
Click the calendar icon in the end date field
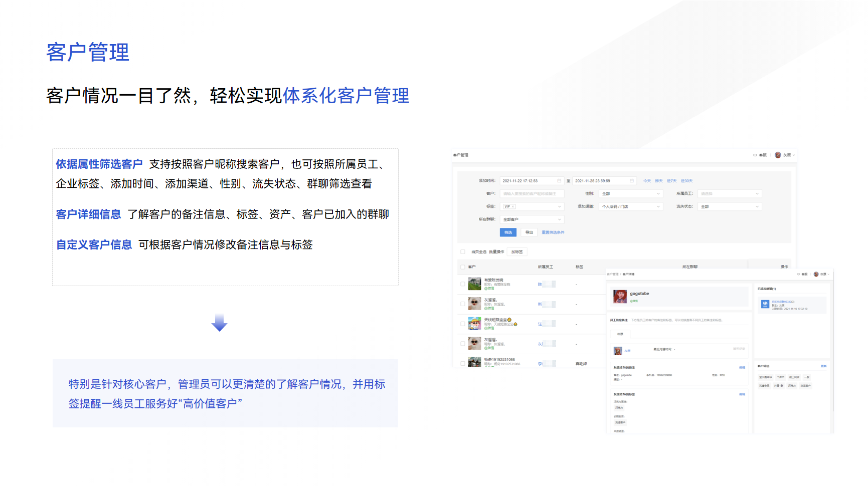631,181
